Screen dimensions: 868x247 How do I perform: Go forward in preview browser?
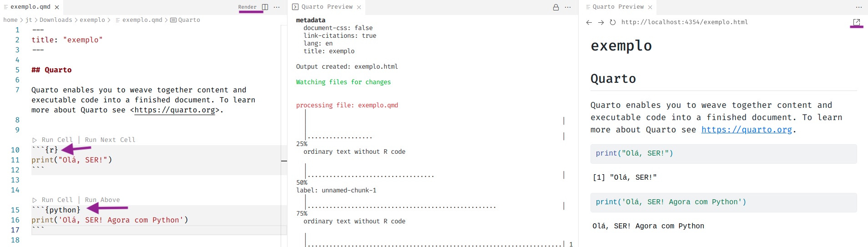(601, 22)
